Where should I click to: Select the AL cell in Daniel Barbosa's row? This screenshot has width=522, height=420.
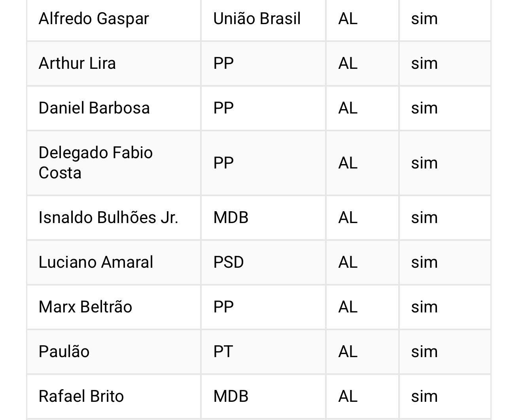(x=348, y=108)
